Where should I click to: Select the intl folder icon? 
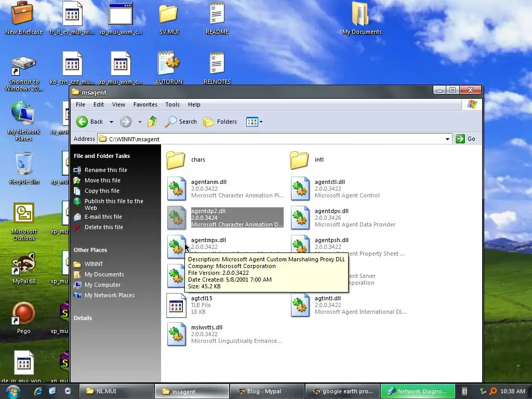[x=299, y=160]
